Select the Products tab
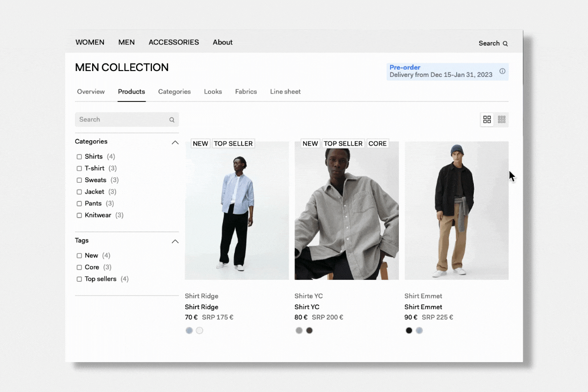 (x=131, y=92)
